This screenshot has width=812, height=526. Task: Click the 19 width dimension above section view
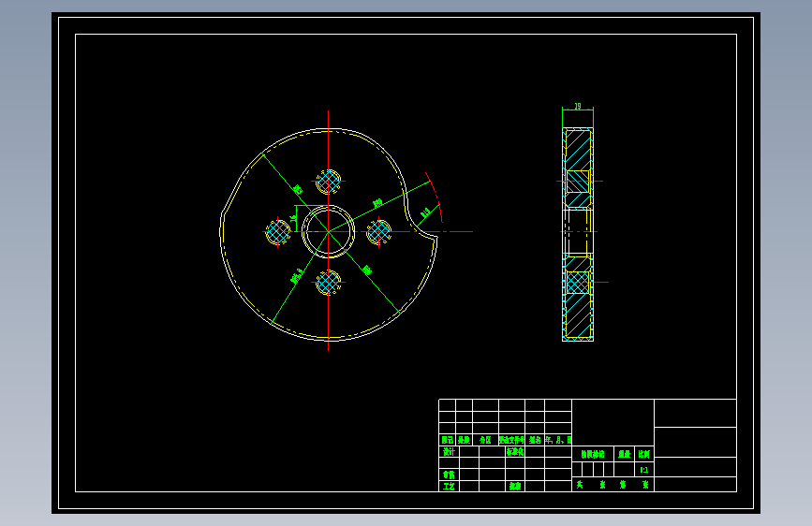pos(578,106)
